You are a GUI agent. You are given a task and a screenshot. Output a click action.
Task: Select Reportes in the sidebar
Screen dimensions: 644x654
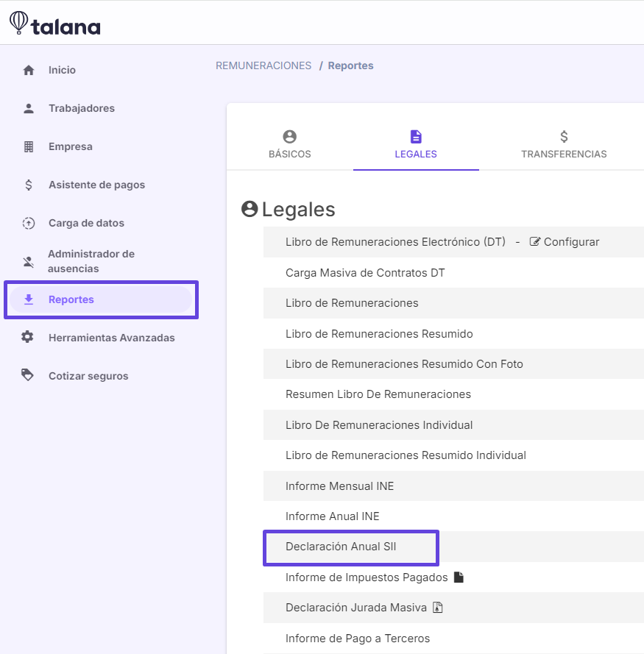[101, 299]
